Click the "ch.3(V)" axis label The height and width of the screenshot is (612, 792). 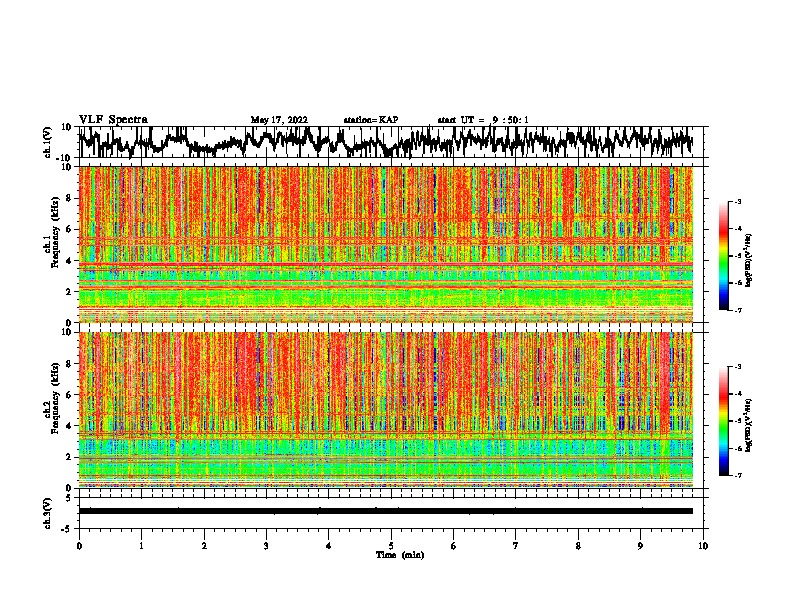pyautogui.click(x=47, y=514)
